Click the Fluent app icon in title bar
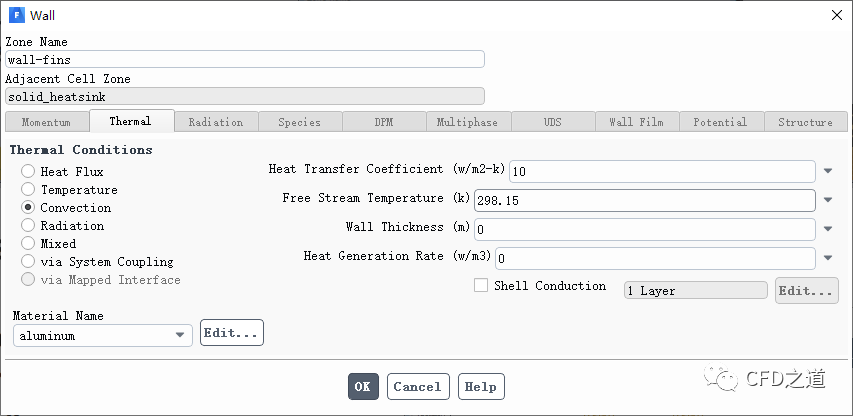The height and width of the screenshot is (416, 853). click(16, 15)
